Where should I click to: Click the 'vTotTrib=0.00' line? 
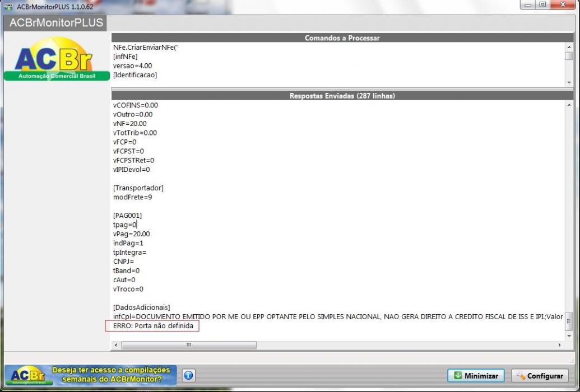pyautogui.click(x=135, y=133)
